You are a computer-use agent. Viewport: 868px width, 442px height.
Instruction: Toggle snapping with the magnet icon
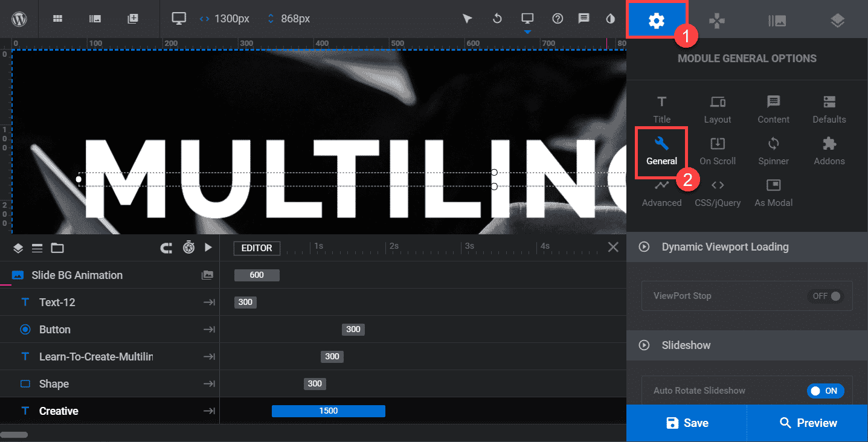pyautogui.click(x=166, y=248)
